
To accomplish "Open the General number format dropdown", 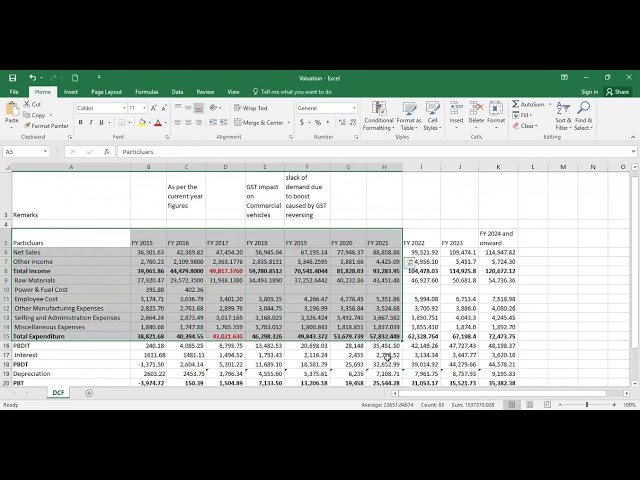I will point(354,108).
